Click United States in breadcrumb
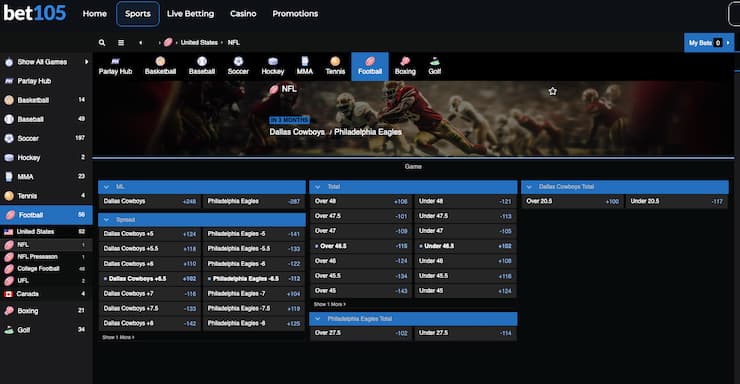Viewport: 740px width, 384px height. [199, 42]
